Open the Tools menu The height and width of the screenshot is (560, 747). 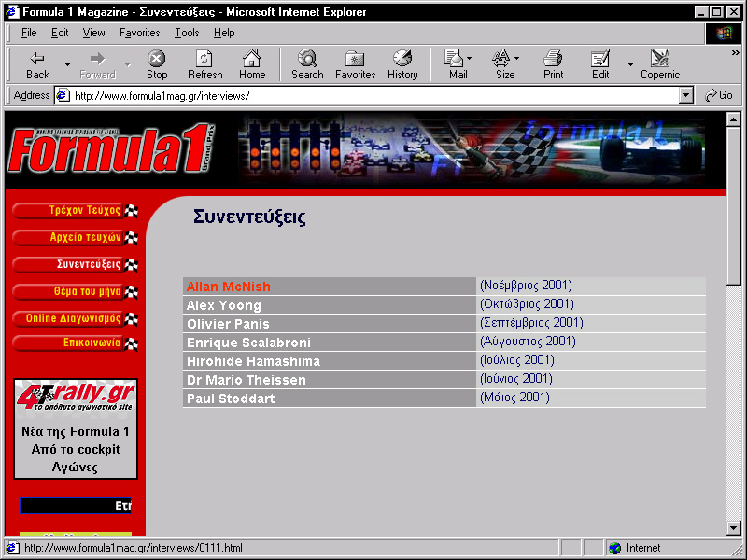[187, 33]
